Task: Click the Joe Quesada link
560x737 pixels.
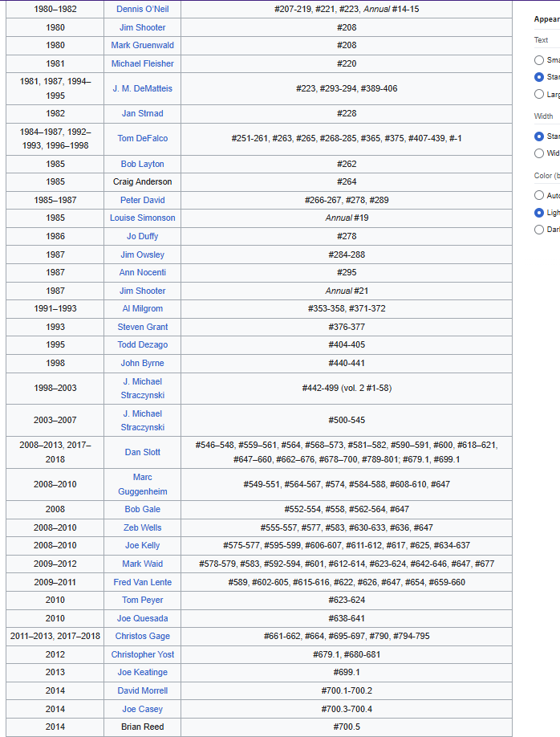Action: 142,618
